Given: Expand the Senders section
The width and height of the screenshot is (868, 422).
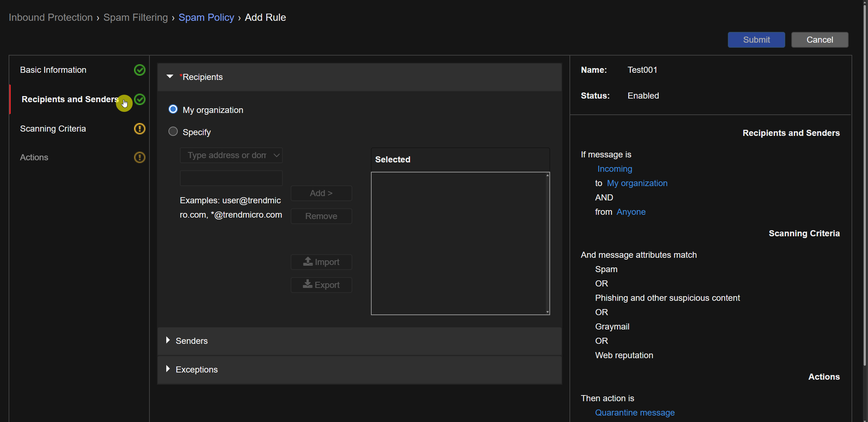Looking at the screenshot, I should (168, 340).
